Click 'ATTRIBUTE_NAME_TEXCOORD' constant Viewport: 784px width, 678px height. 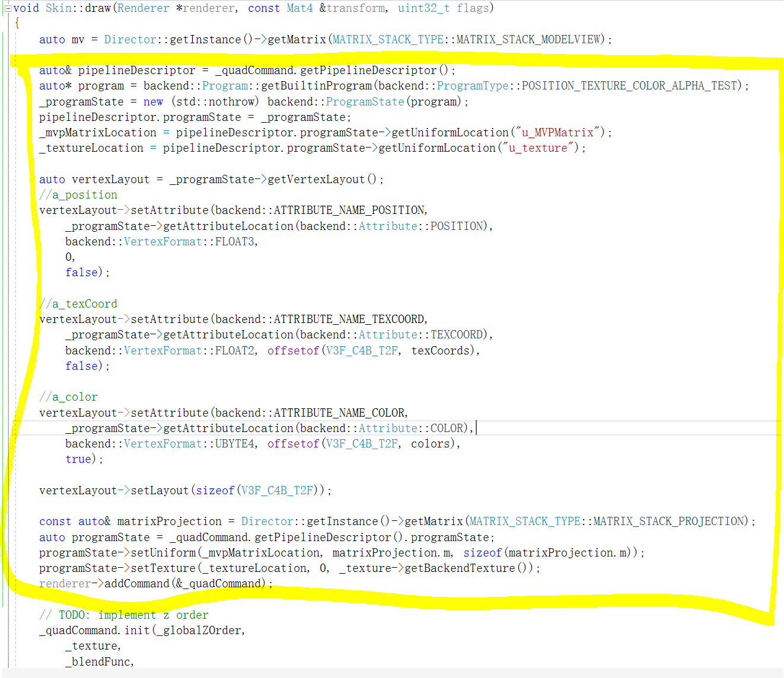[349, 319]
